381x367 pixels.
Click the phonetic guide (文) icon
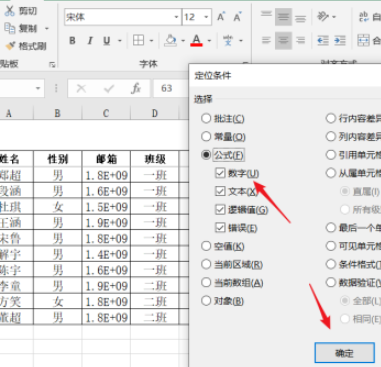coord(228,41)
